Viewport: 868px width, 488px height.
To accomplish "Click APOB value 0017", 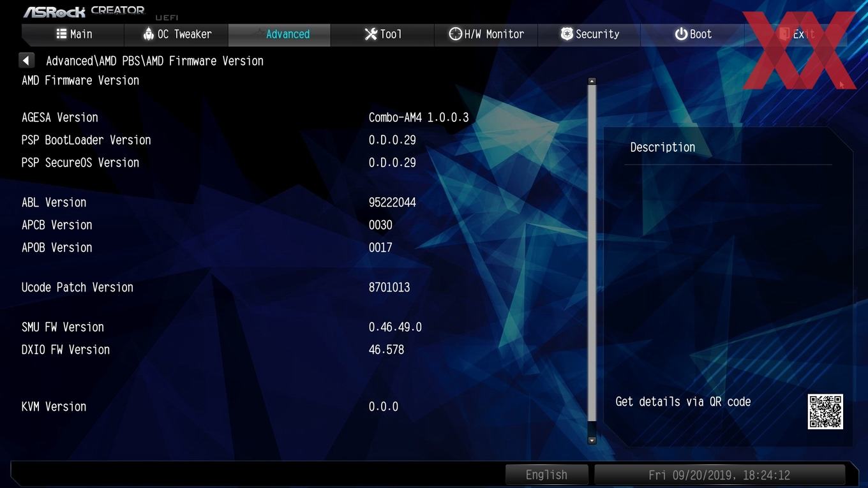I will (x=380, y=248).
